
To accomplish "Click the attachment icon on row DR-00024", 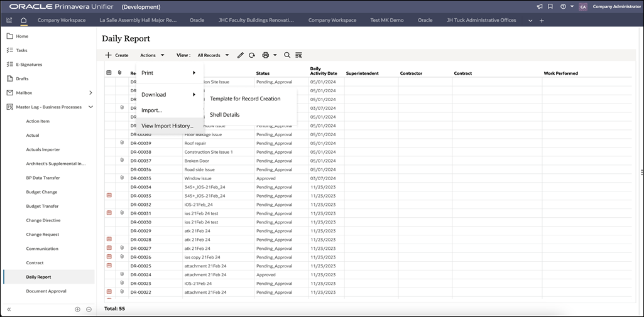I will (121, 274).
